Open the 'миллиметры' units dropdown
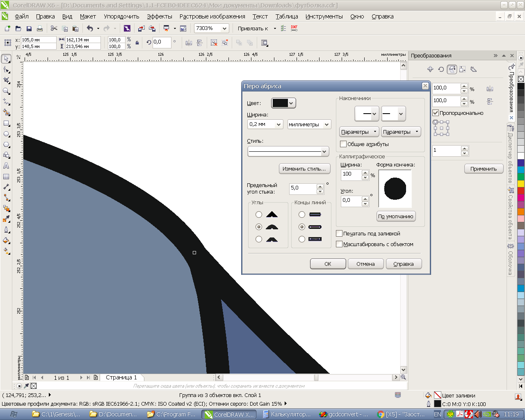This screenshot has width=525, height=420. click(x=327, y=124)
